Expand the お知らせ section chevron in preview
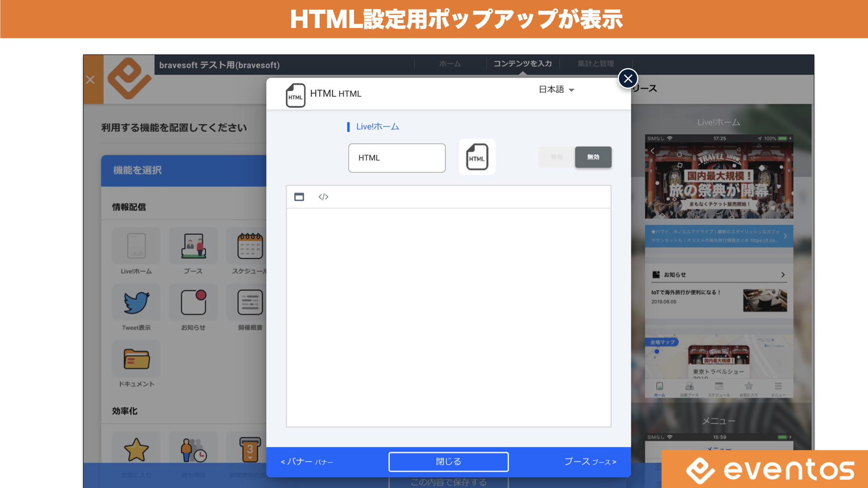This screenshot has height=488, width=868. 783,275
